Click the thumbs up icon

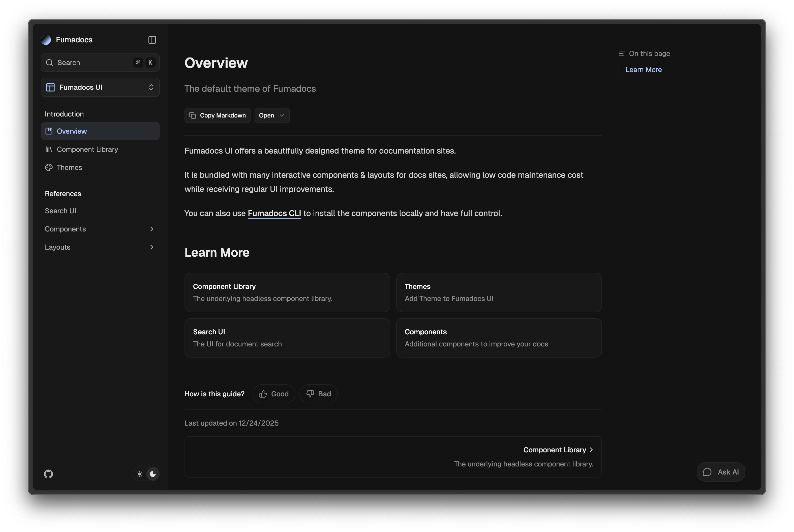263,394
